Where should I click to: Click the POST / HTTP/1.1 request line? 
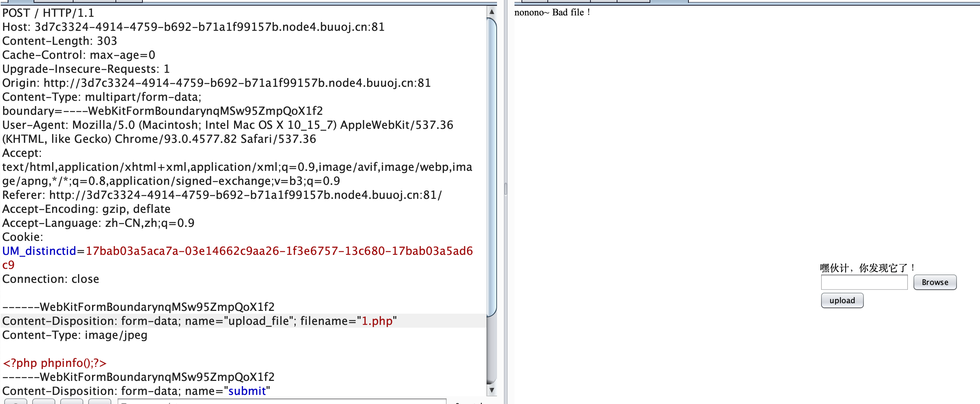click(x=48, y=13)
